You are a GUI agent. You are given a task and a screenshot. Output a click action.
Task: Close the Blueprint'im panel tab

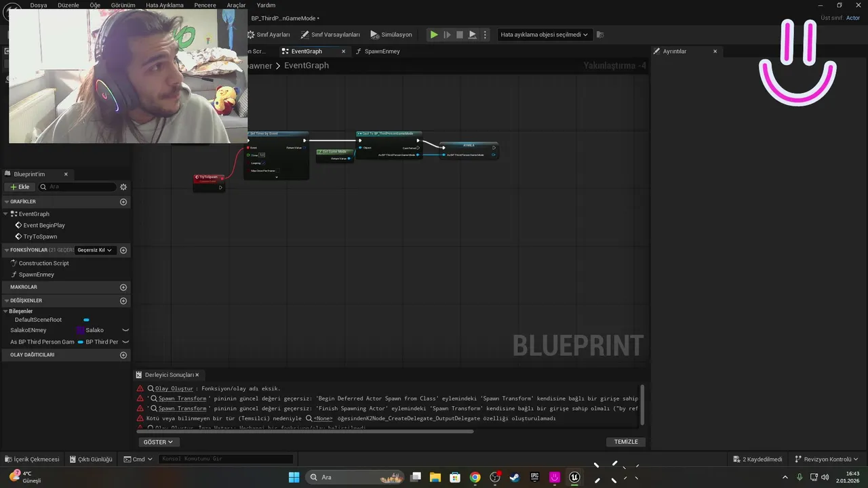(66, 174)
